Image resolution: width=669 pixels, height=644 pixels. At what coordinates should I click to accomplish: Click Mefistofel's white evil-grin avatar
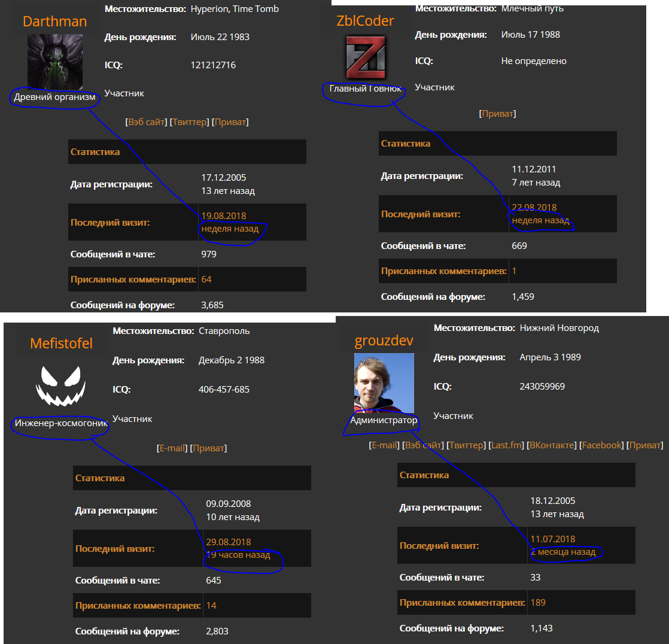coord(60,386)
